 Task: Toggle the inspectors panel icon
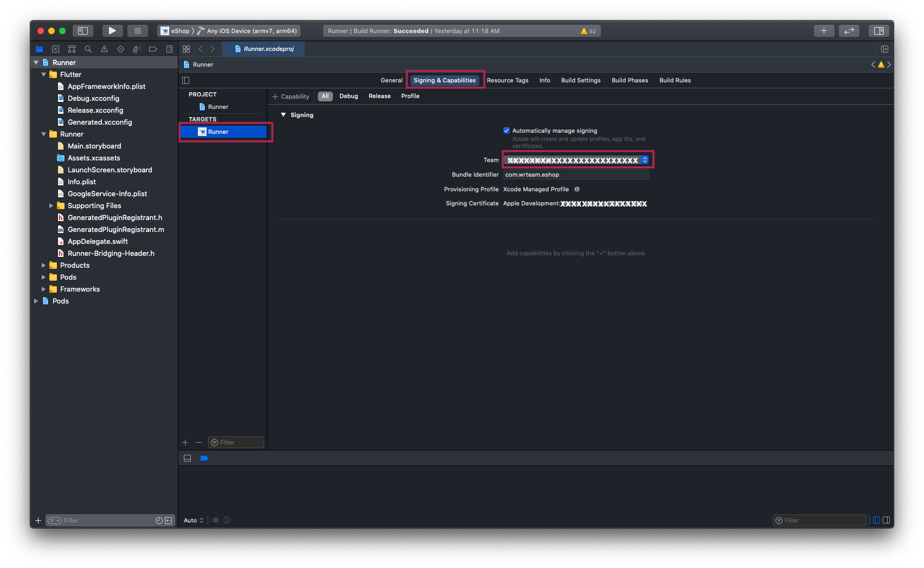(x=878, y=31)
